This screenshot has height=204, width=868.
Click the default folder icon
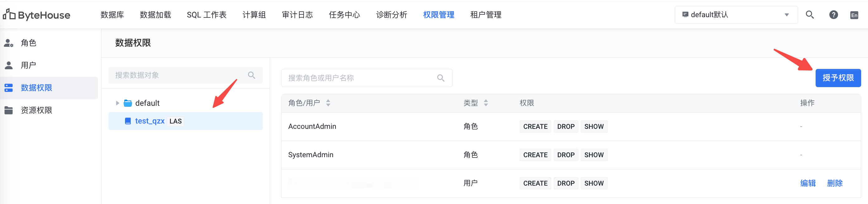(x=128, y=103)
